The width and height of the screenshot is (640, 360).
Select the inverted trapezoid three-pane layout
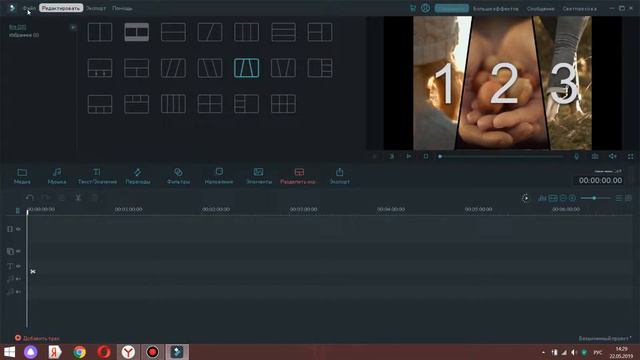point(283,68)
